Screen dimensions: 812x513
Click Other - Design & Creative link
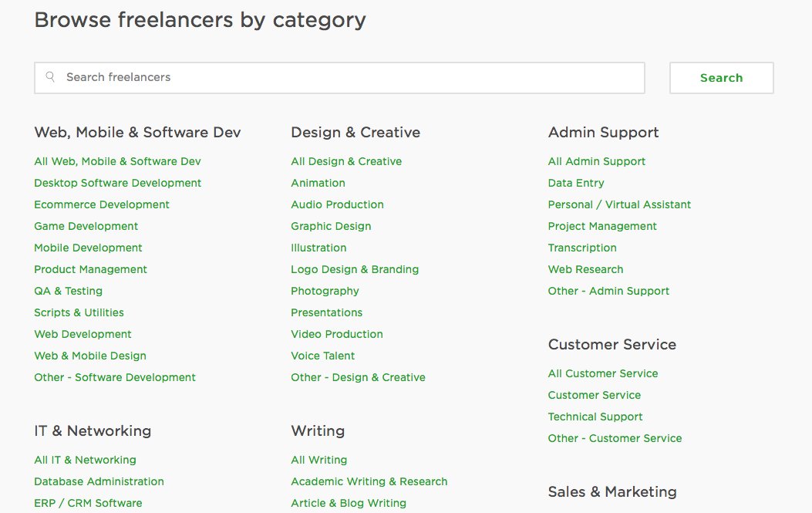[x=358, y=377]
